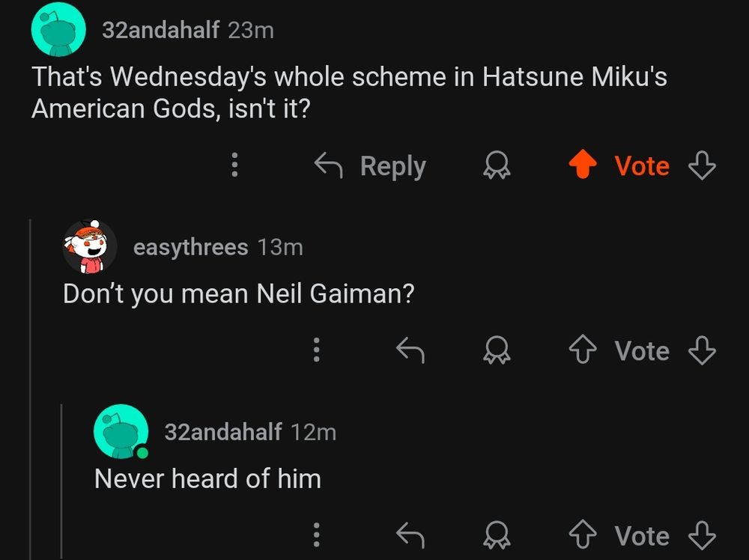Reply to the Neil Gaiman comment via arrow
749x560 pixels.
[x=410, y=350]
